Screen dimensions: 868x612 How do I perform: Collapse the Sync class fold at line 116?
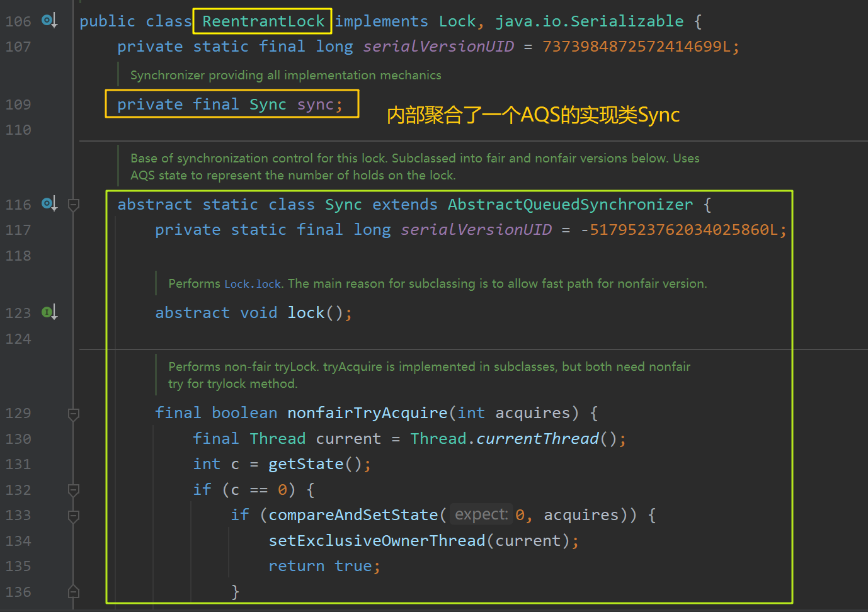74,205
